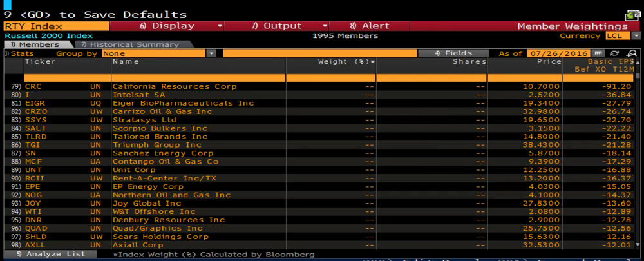The image size is (644, 261).
Task: Expand the Group by dropdown arrow
Action: coord(211,53)
